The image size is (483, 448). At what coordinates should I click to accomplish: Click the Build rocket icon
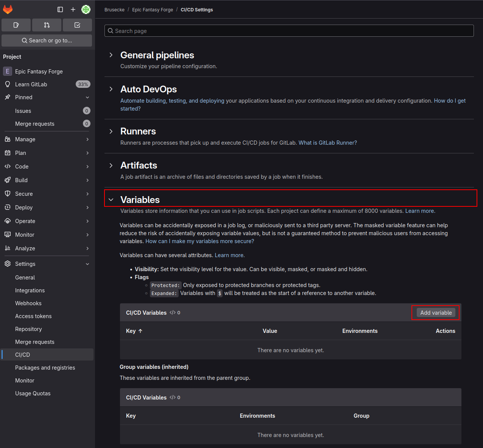point(8,180)
